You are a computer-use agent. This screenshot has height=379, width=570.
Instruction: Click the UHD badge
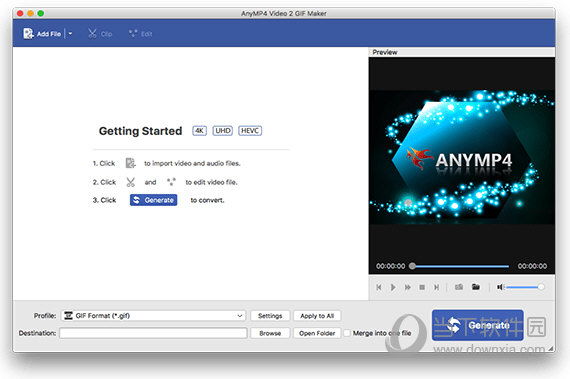(222, 131)
